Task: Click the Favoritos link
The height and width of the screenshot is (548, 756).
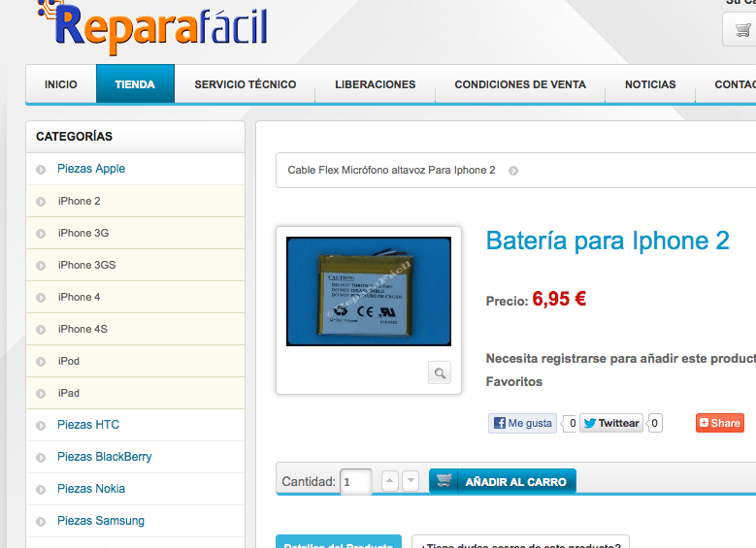Action: (514, 382)
